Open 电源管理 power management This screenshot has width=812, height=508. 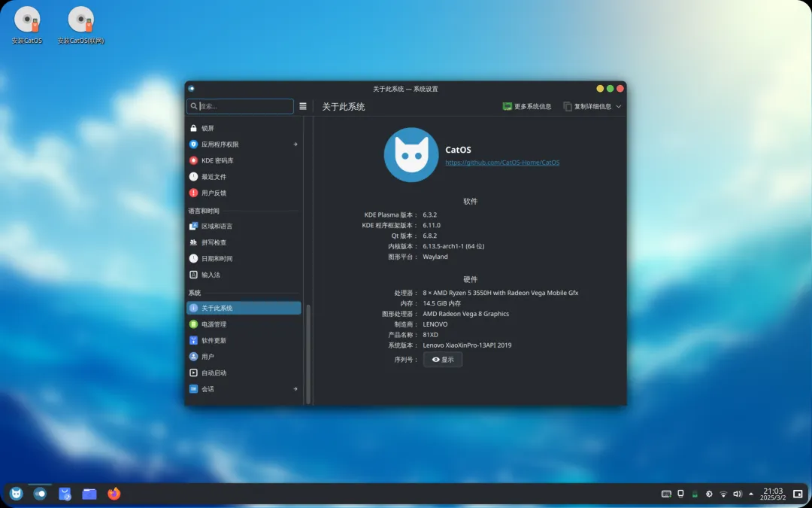244,324
